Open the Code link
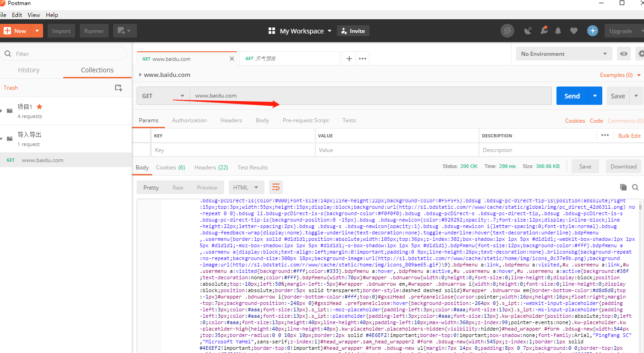The image size is (644, 353). 596,121
